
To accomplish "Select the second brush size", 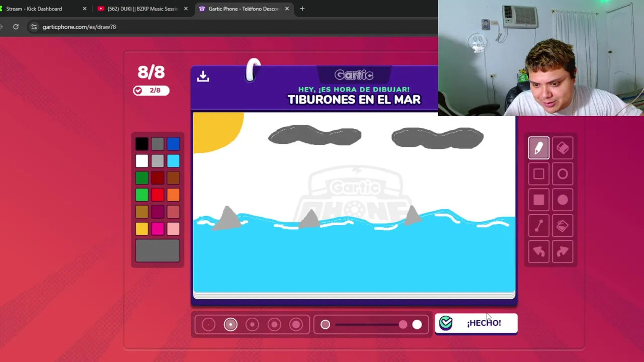I will tap(230, 325).
